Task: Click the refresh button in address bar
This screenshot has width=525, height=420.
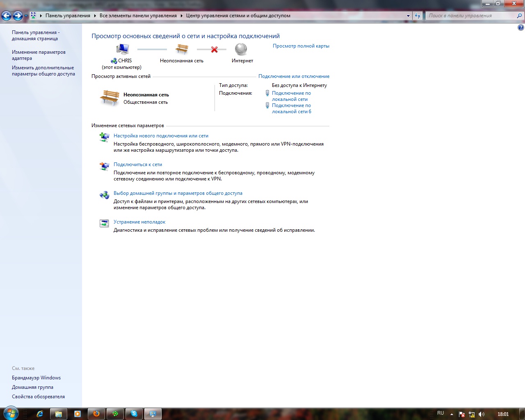Action: [418, 16]
